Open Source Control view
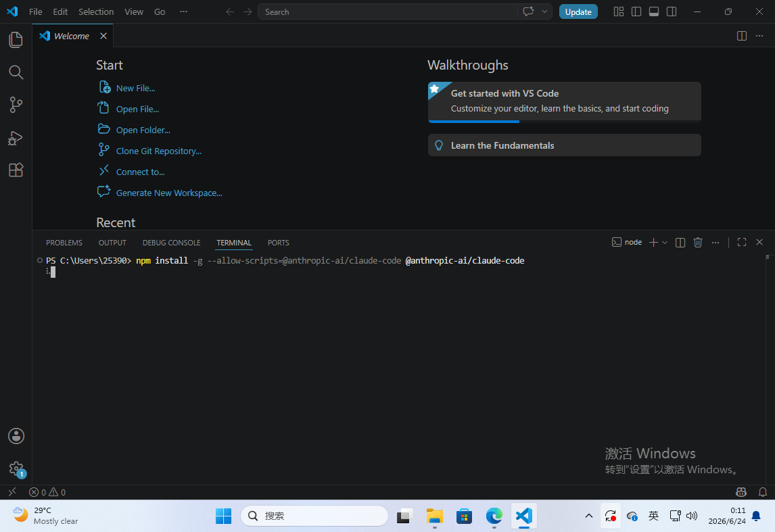 point(16,105)
